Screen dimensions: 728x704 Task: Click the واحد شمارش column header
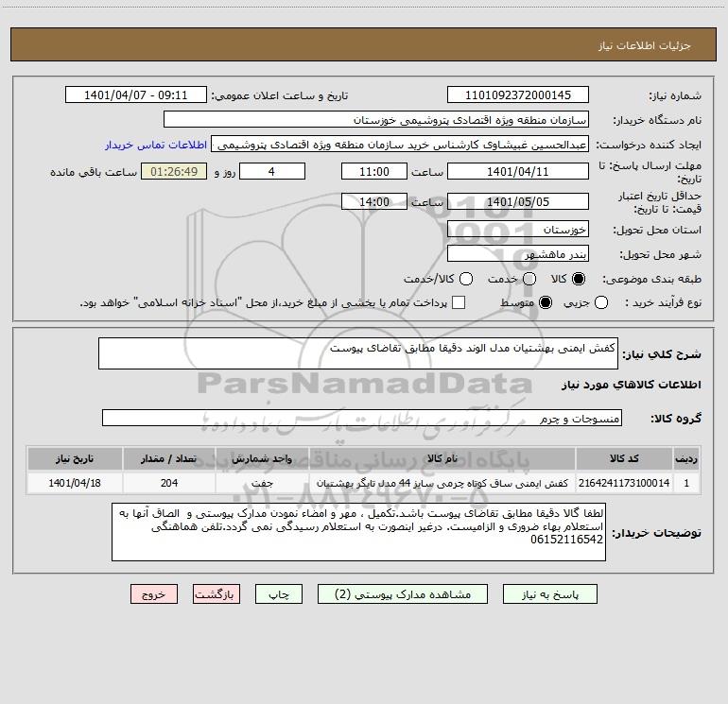point(262,458)
